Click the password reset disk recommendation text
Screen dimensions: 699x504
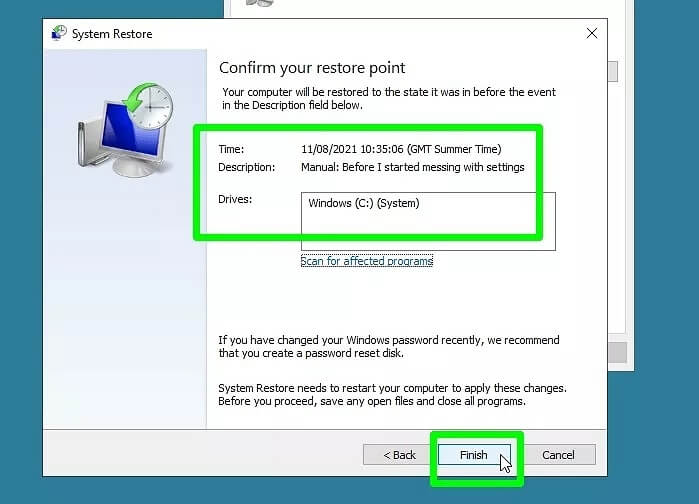coord(389,347)
